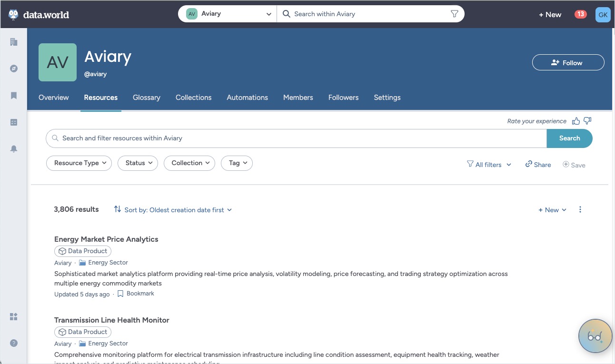
Task: Click the large AV Aviary avatar
Action: point(58,62)
